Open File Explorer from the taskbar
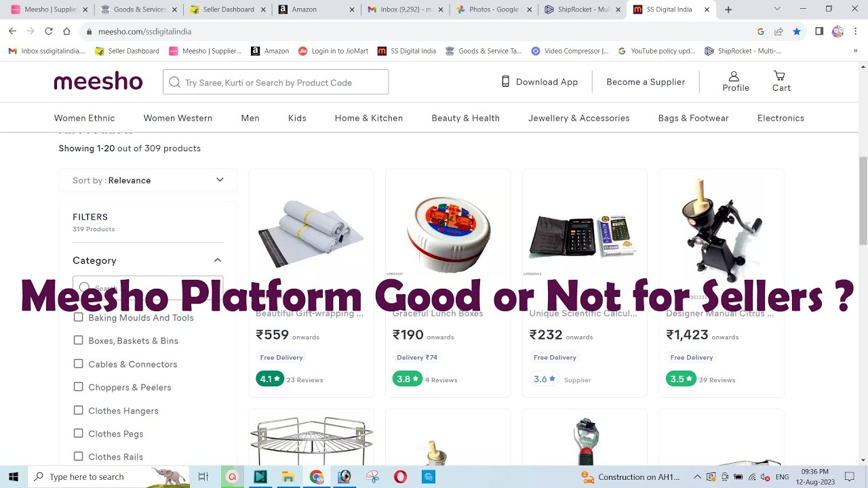868x488 pixels. [288, 476]
